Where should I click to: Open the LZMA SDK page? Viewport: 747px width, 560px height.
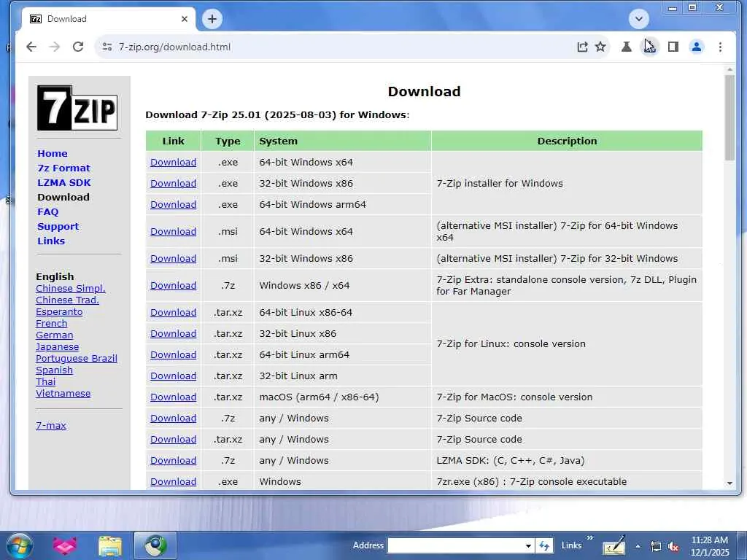point(64,183)
